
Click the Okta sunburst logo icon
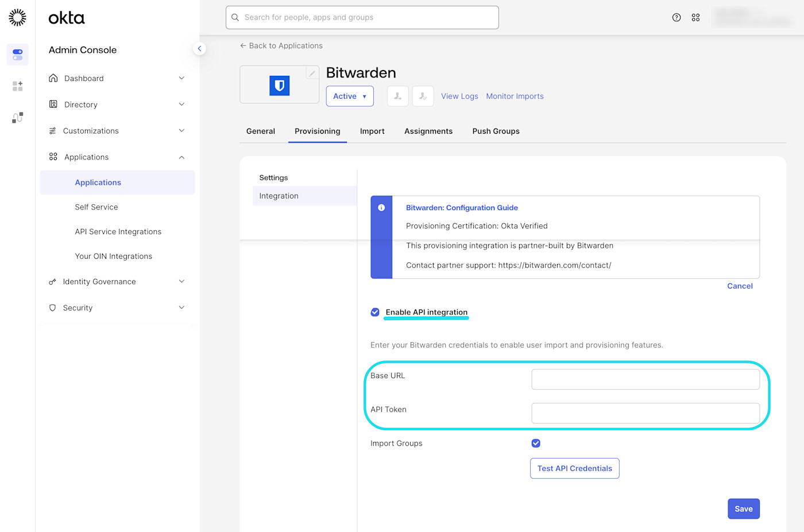[17, 18]
